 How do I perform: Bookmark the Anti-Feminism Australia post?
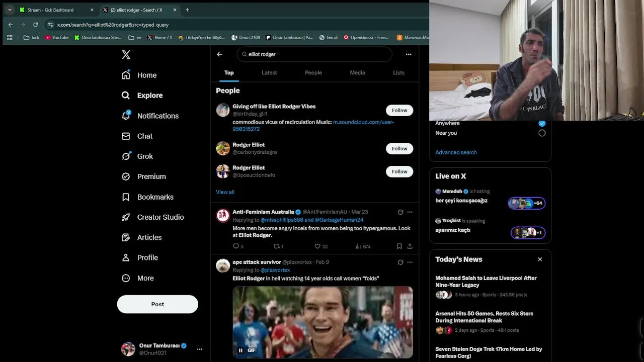pyautogui.click(x=399, y=246)
